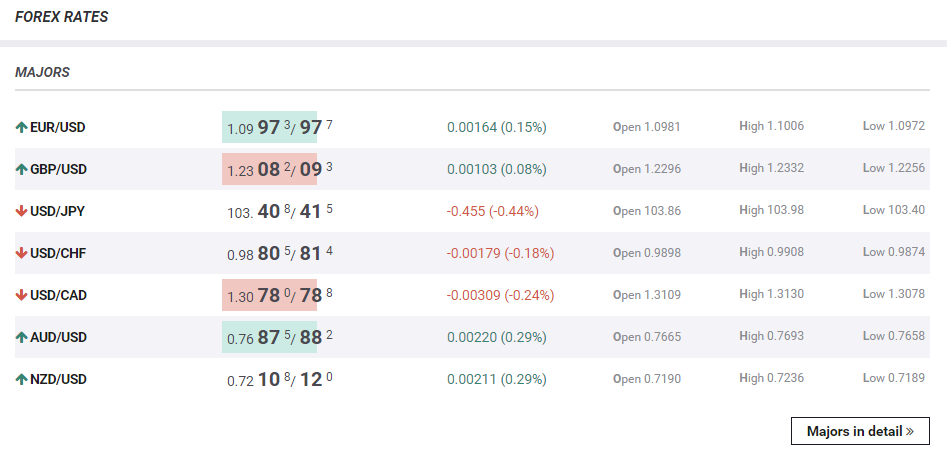Click the green EUR/USD bid/ask price box
947x461 pixels.
coord(269,127)
